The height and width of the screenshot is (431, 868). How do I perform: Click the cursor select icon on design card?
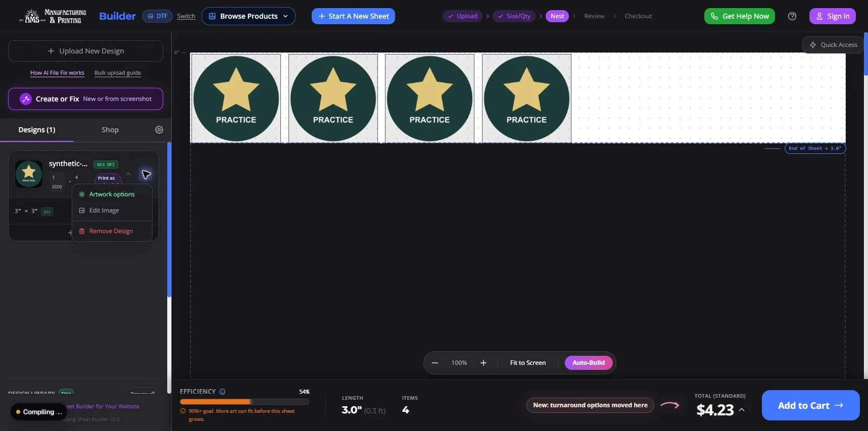click(x=146, y=175)
